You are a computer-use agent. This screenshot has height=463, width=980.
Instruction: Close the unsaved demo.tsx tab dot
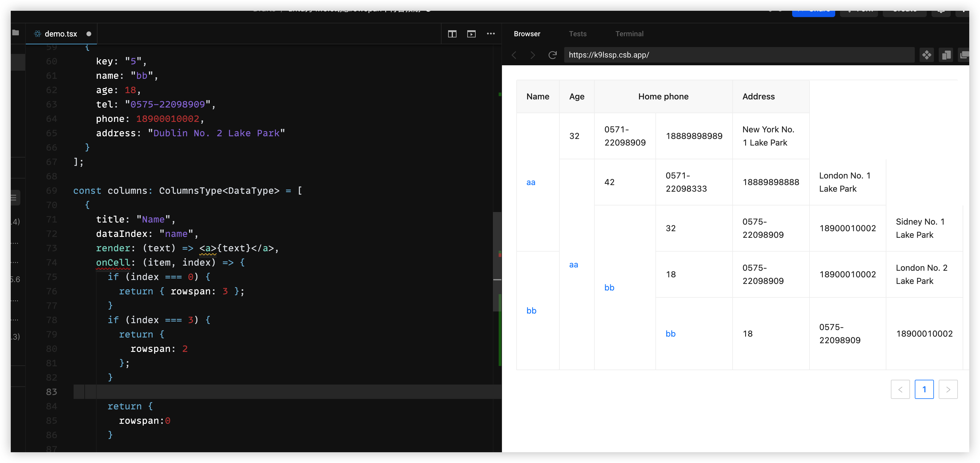[89, 34]
